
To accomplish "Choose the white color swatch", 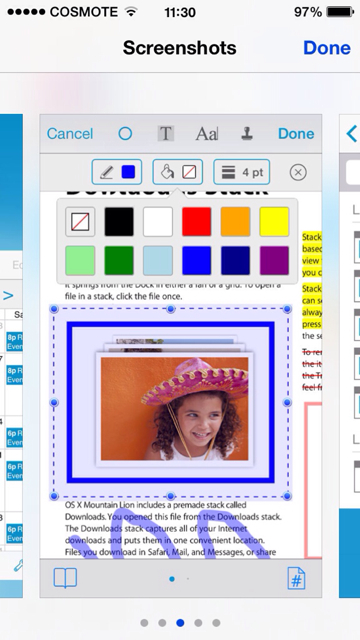I will pos(158,222).
